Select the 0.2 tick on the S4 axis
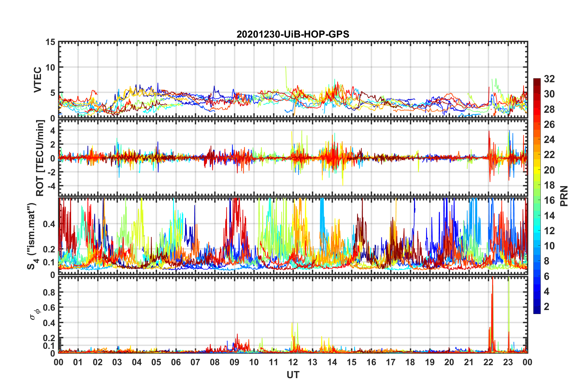 (x=49, y=249)
